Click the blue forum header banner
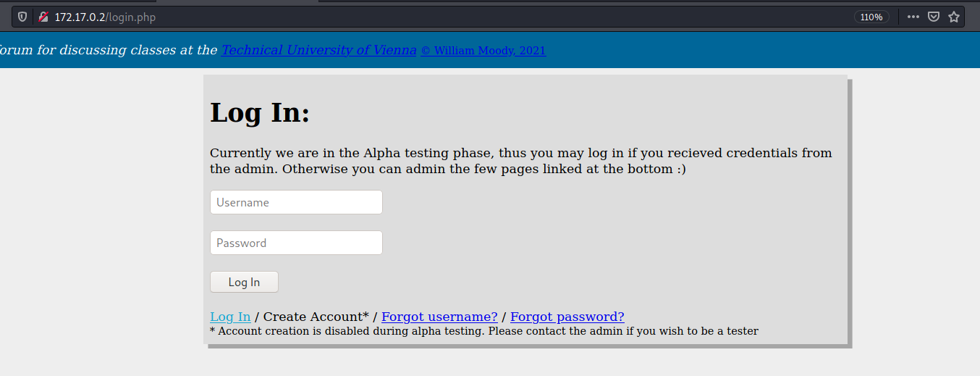980x376 pixels. 490,50
